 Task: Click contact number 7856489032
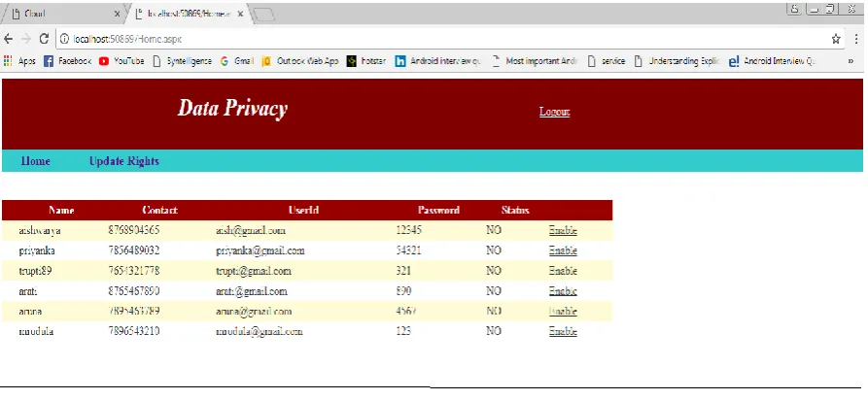[134, 250]
